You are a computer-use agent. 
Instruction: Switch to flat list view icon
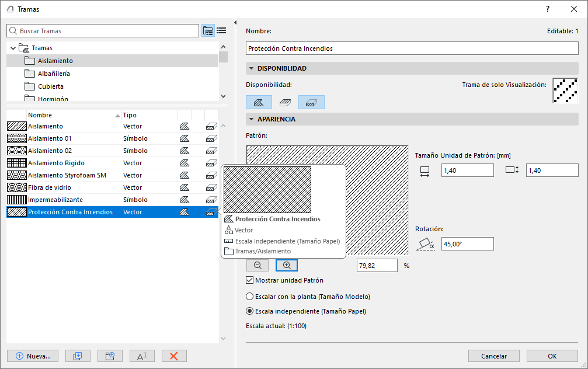221,31
